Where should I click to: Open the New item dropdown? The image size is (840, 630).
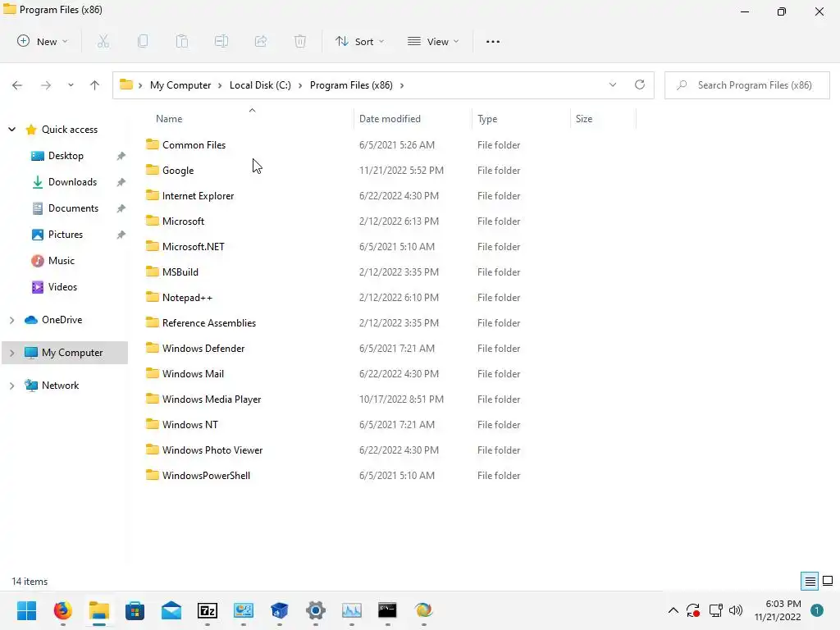tap(43, 41)
